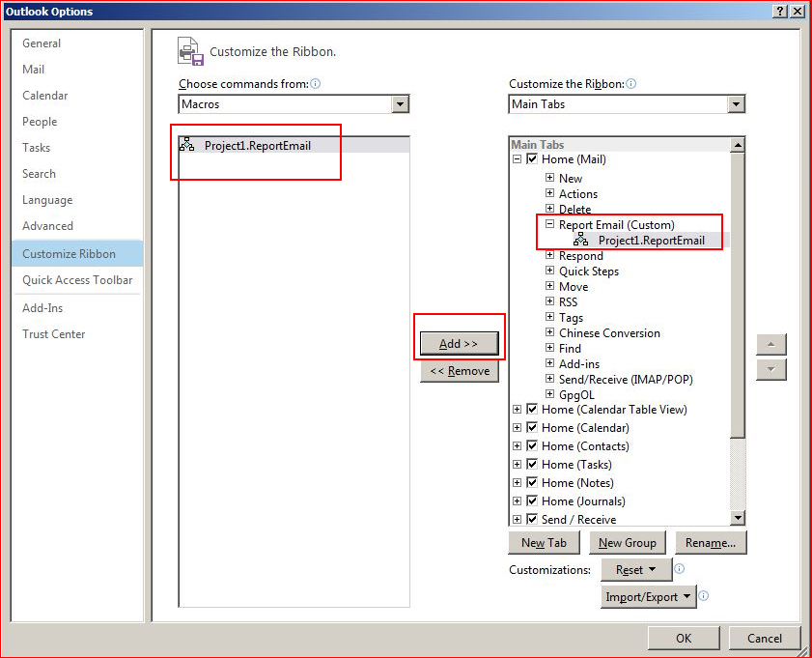
Task: Expand the Actions group
Action: (x=550, y=193)
